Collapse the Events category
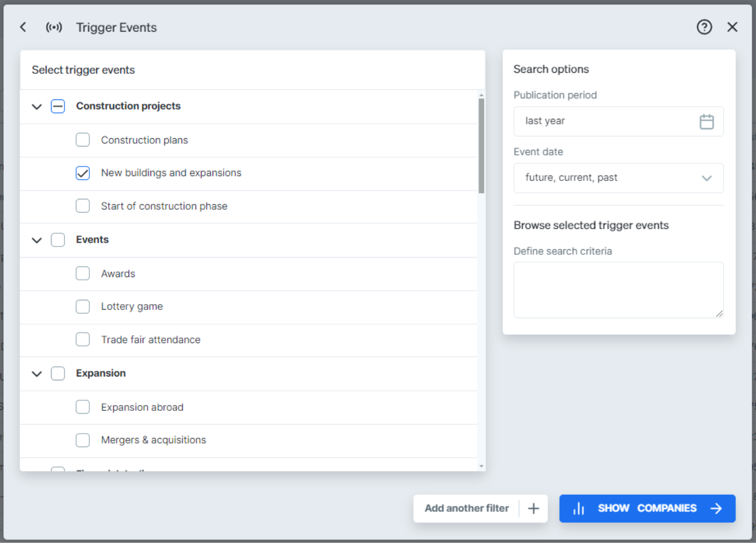 pos(37,240)
